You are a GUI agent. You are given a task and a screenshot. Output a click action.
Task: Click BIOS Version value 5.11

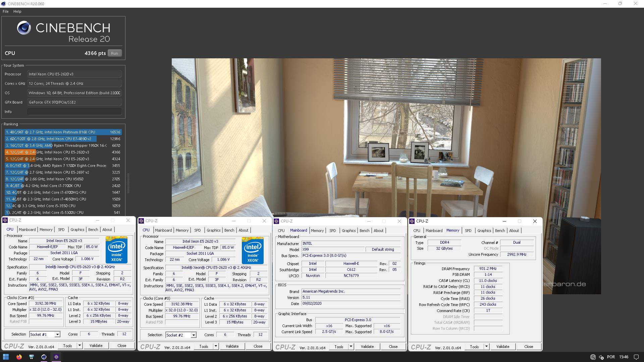pyautogui.click(x=351, y=297)
